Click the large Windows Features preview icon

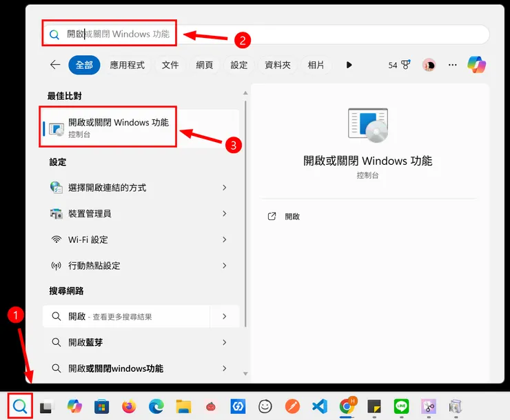(368, 126)
